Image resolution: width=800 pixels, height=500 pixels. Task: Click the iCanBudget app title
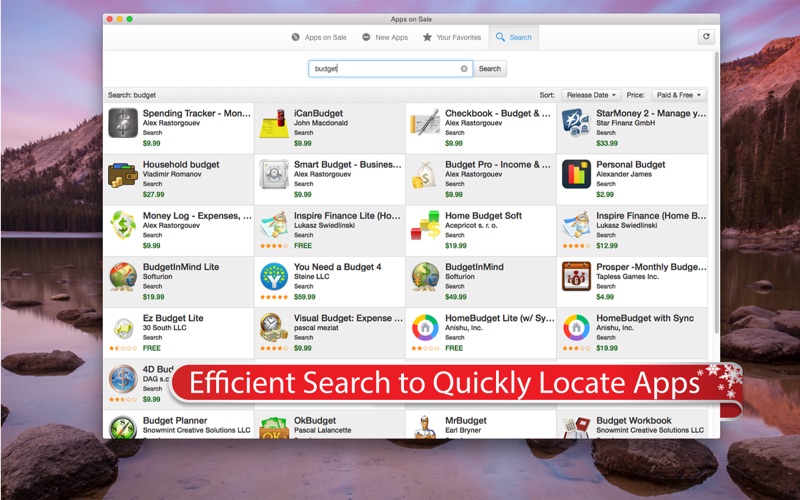point(318,113)
